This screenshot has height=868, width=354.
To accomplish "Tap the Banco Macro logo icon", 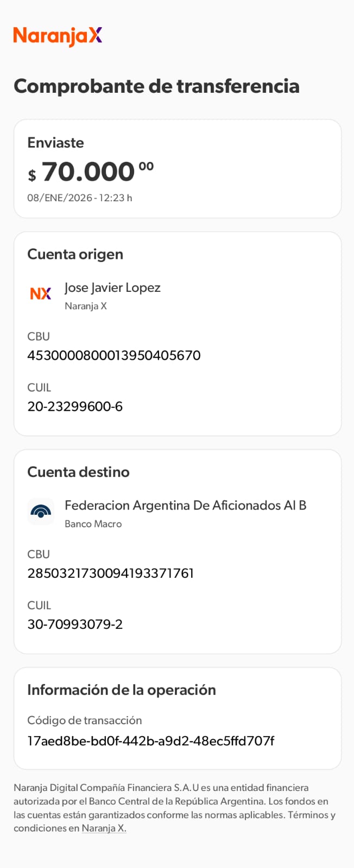I will tap(41, 511).
